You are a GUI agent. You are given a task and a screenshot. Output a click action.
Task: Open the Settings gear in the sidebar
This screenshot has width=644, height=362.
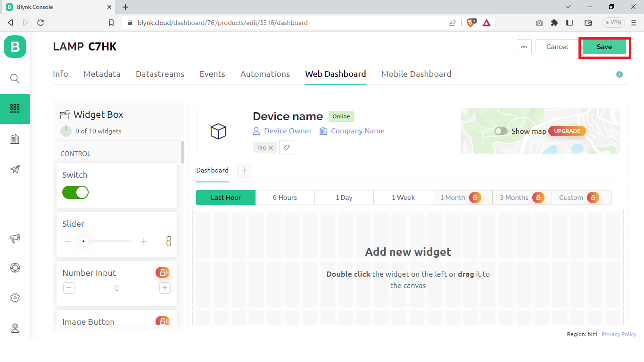(15, 297)
